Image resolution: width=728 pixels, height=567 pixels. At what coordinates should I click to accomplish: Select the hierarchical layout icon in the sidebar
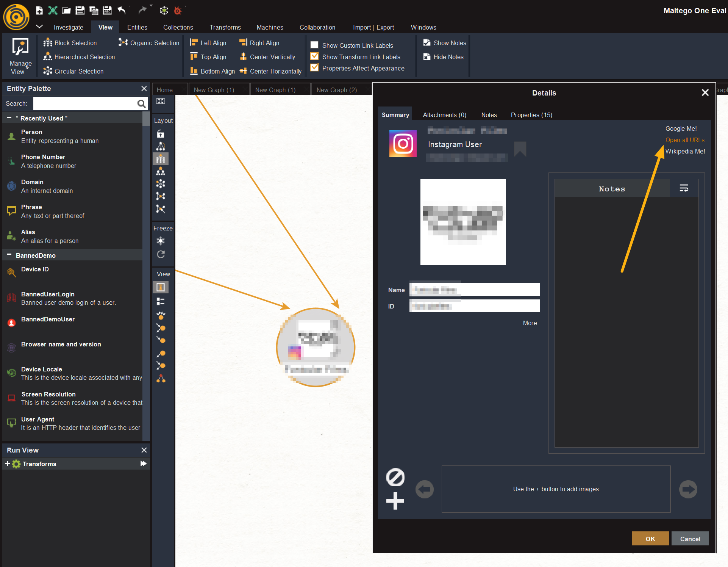(x=161, y=171)
